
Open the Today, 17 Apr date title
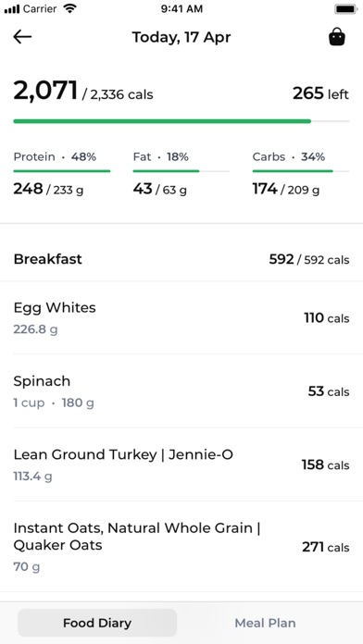pos(181,37)
